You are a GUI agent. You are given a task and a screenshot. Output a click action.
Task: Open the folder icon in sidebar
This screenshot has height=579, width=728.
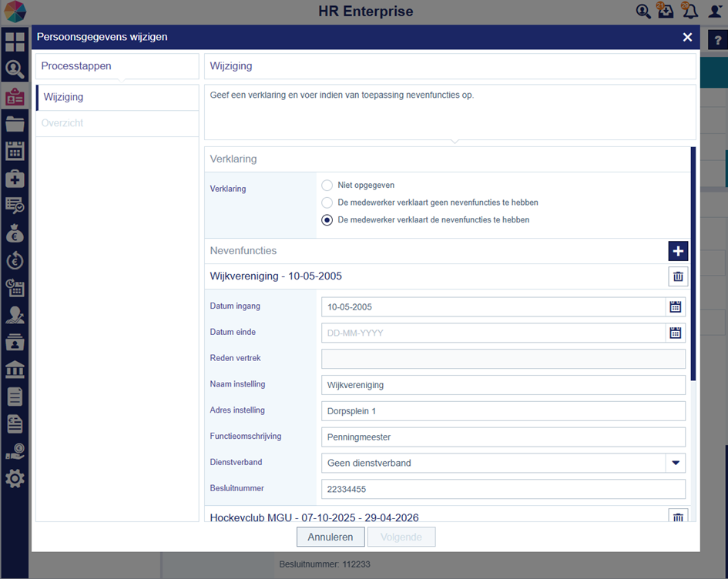pos(15,124)
